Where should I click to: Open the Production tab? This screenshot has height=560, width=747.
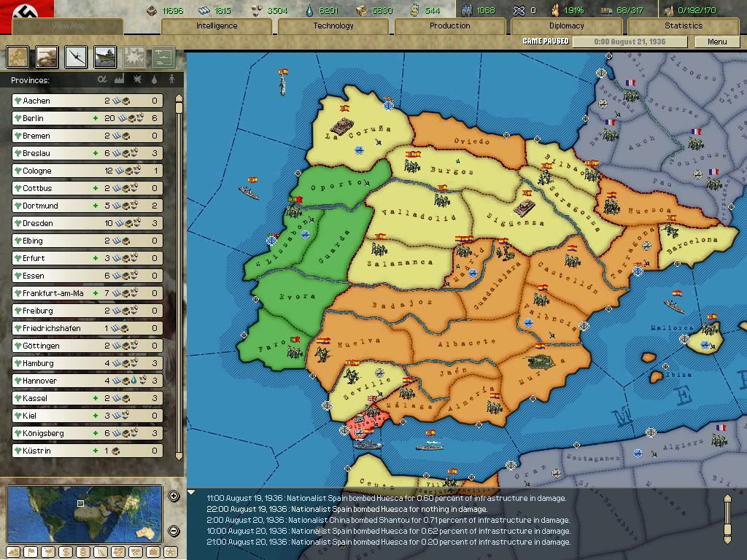449,26
